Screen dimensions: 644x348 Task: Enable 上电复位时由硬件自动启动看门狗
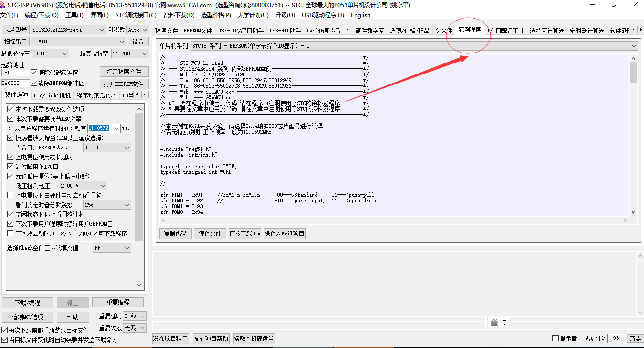(10, 195)
